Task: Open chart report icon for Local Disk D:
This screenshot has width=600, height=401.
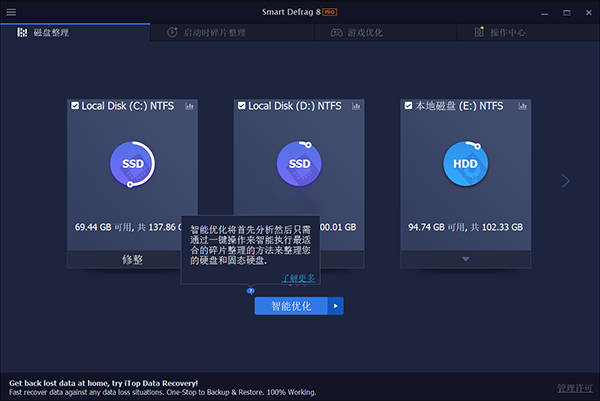Action: click(355, 106)
